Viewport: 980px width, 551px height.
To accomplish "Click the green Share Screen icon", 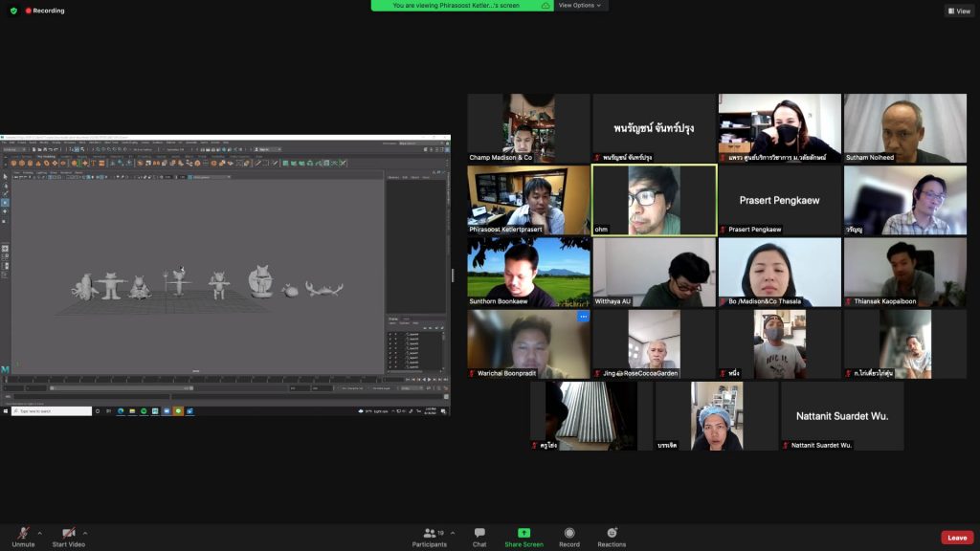I will 523,533.
